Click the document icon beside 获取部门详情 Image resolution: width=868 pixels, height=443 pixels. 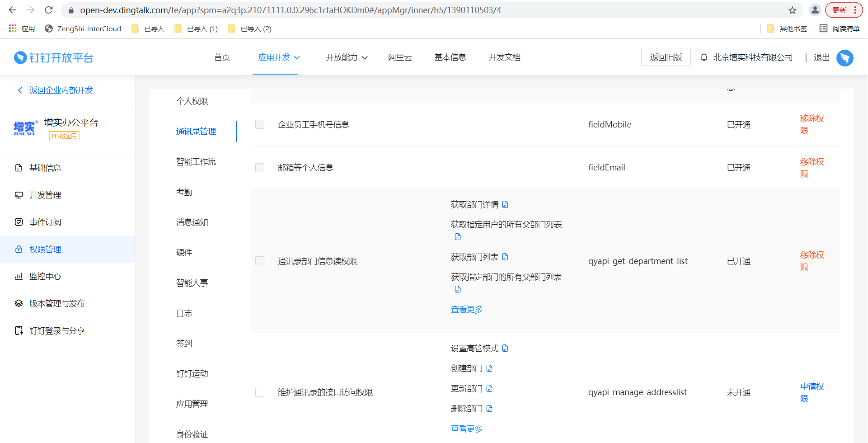tap(505, 205)
